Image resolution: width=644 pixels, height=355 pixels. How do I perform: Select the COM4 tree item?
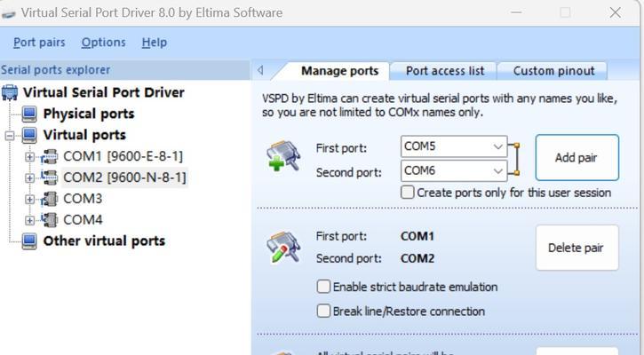coord(83,219)
